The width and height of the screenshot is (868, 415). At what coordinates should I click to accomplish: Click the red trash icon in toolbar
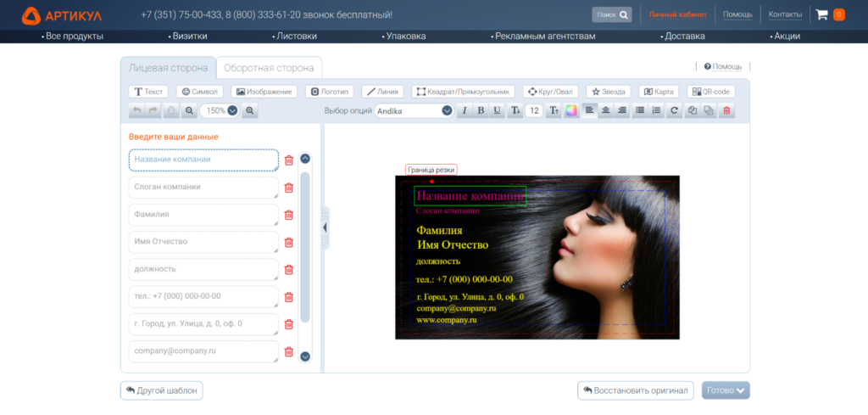[726, 110]
